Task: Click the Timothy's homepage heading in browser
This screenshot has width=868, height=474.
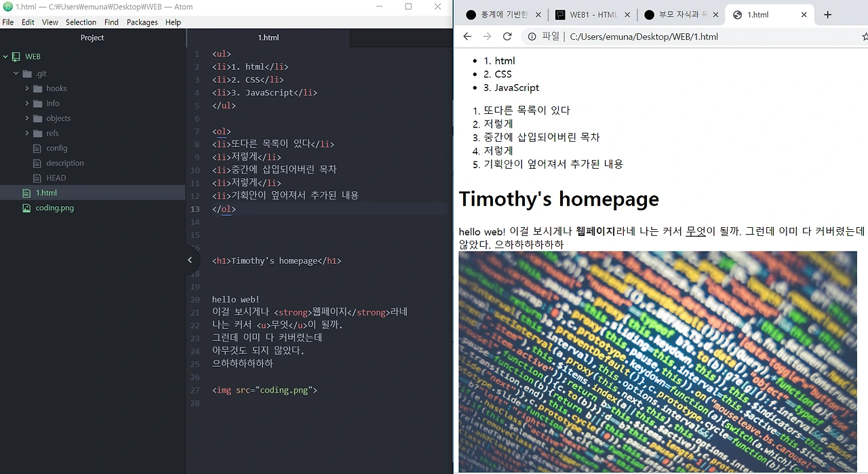Action: [559, 199]
